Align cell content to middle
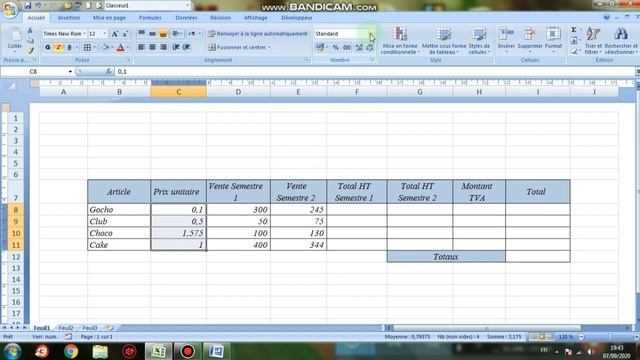Screen dimensions: 640x360 152,34
